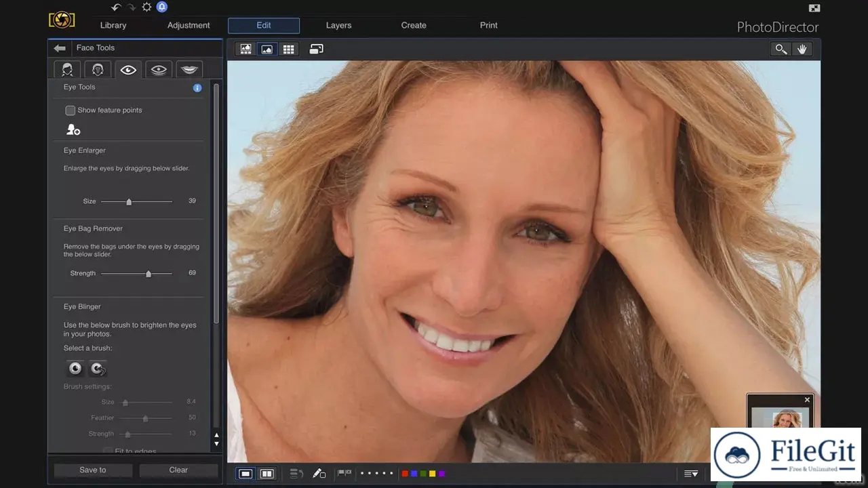
Task: Adjust the Eye Enlarger Size slider
Action: (x=136, y=201)
